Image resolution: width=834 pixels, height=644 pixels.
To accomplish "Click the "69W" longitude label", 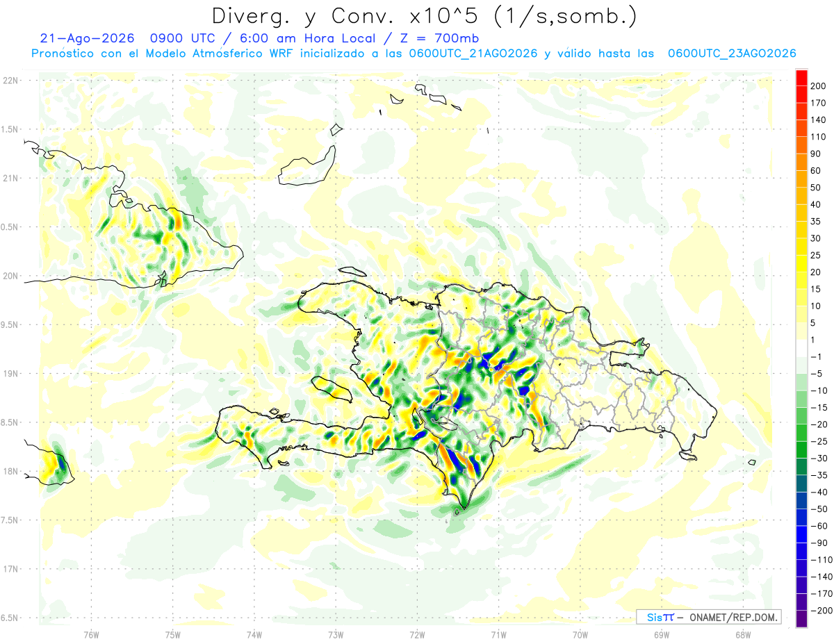I will click(x=662, y=634).
